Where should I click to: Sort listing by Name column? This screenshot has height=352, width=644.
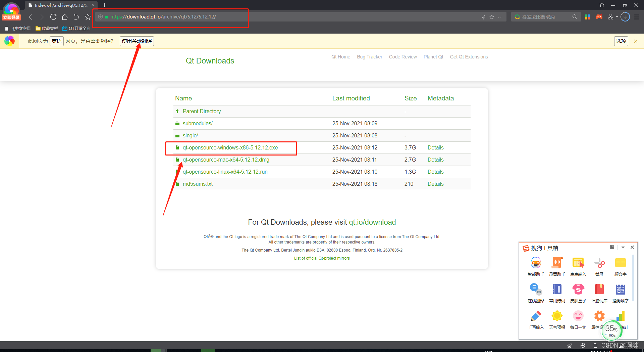click(183, 98)
